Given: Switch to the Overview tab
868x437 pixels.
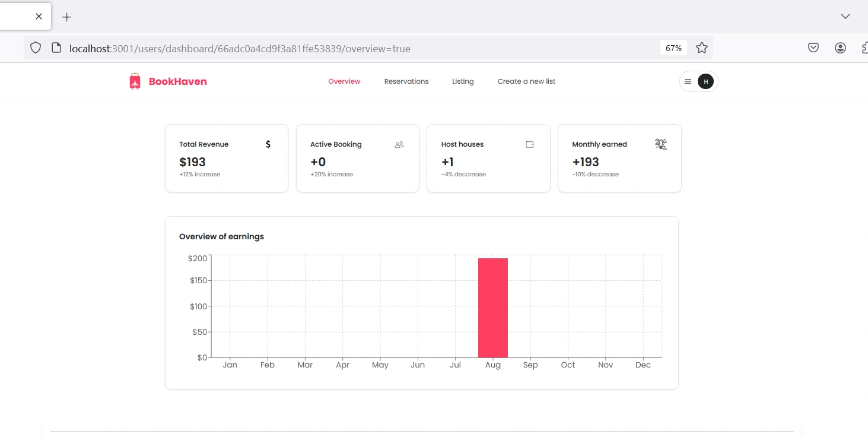Looking at the screenshot, I should click(344, 81).
